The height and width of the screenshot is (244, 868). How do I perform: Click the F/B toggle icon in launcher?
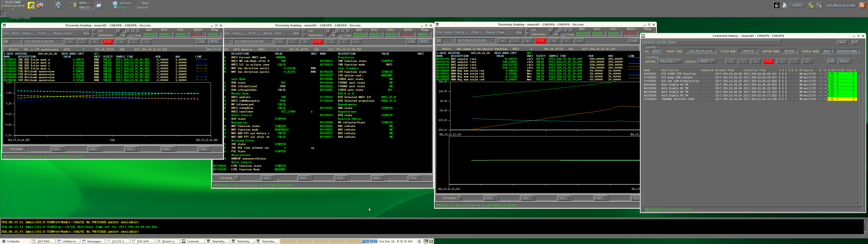coord(819,5)
